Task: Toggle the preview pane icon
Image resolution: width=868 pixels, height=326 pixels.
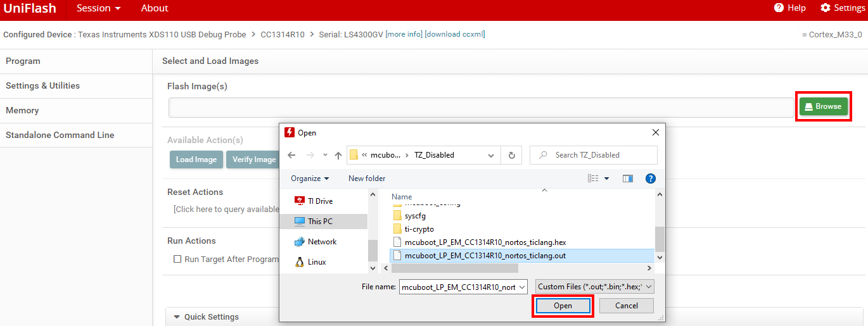Action: click(x=628, y=179)
